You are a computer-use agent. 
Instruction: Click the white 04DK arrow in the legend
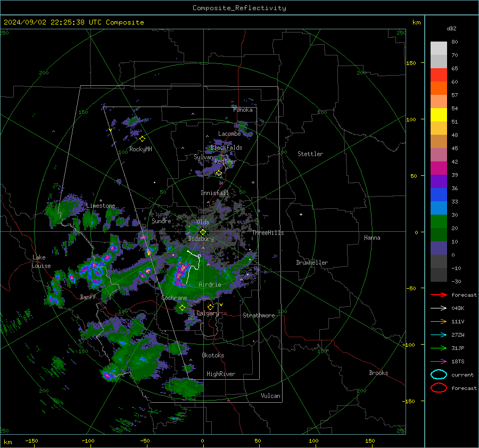click(x=439, y=308)
